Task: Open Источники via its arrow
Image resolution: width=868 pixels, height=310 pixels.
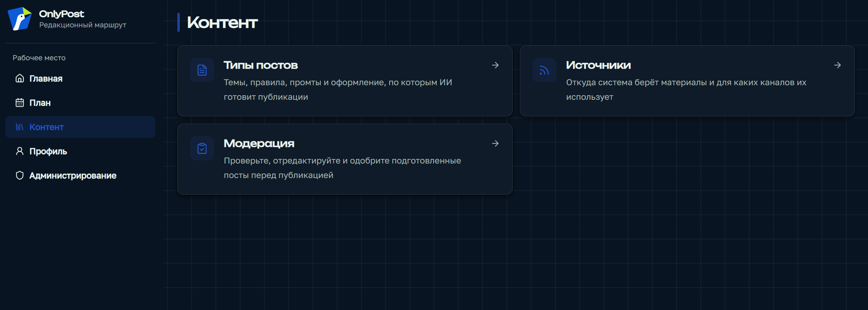Action: tap(838, 65)
